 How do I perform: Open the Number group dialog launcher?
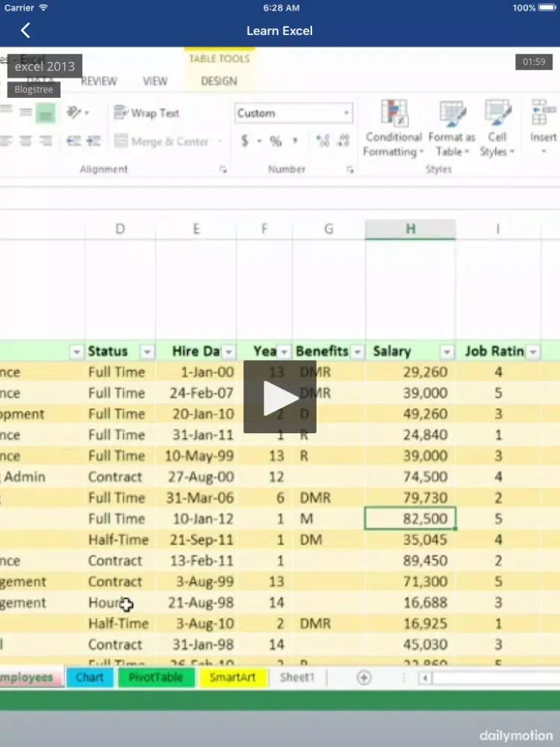click(350, 170)
